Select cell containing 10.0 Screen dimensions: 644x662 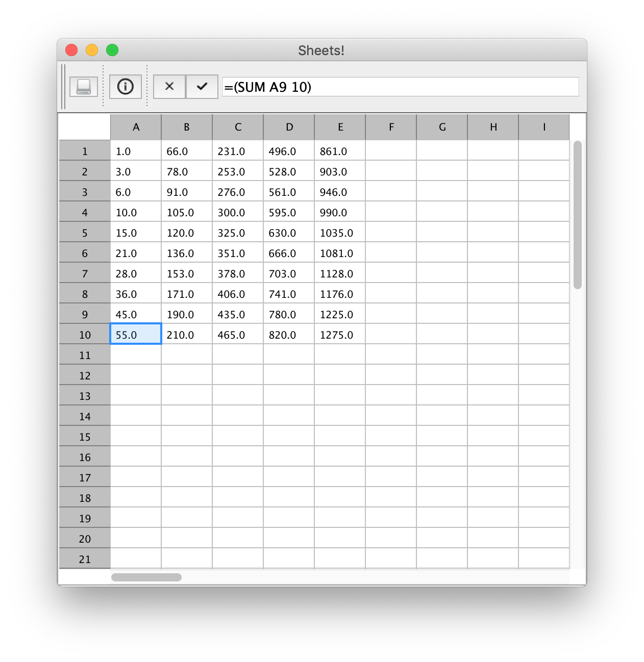click(x=136, y=212)
